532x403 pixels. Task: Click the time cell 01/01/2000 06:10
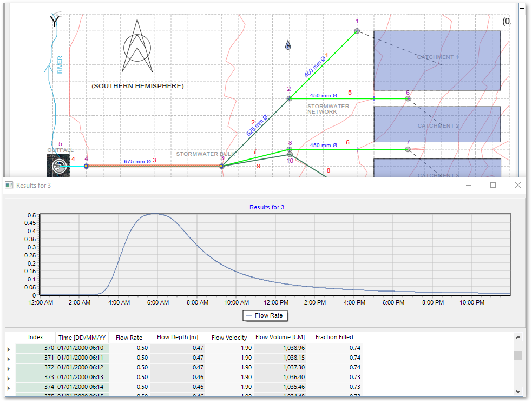[81, 348]
